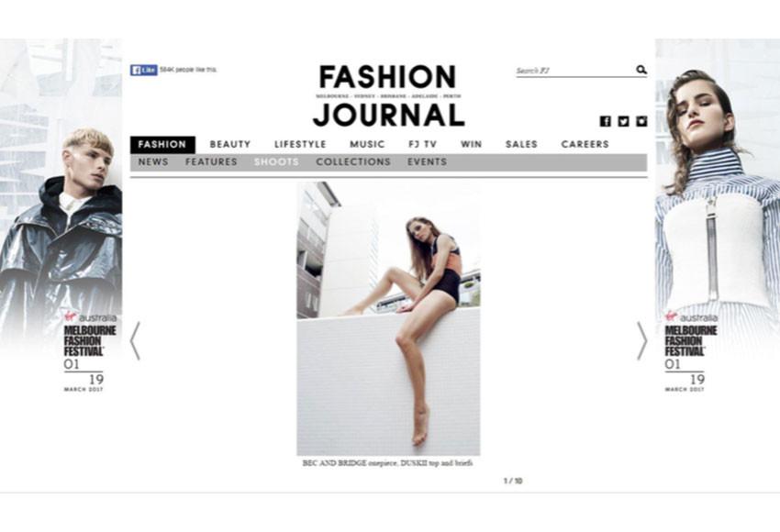Switch to the COLLECTIONS sub-tab
Image resolution: width=780 pixels, height=532 pixels.
coord(353,162)
